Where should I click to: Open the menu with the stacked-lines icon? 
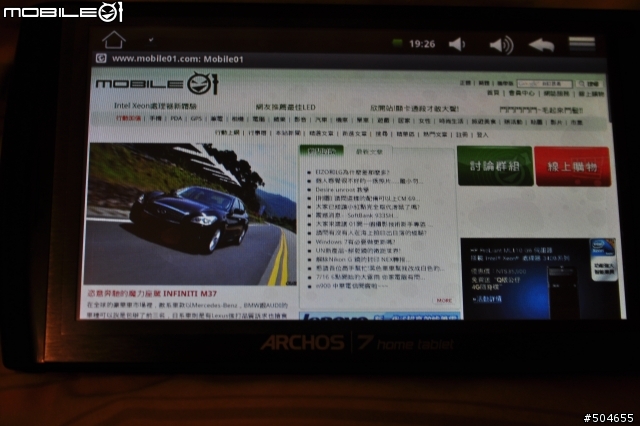[x=582, y=43]
